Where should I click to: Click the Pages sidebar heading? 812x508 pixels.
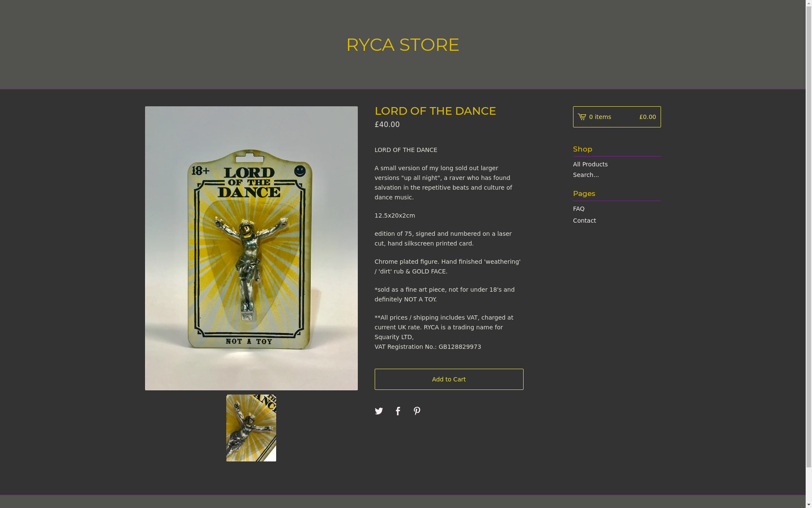(584, 193)
